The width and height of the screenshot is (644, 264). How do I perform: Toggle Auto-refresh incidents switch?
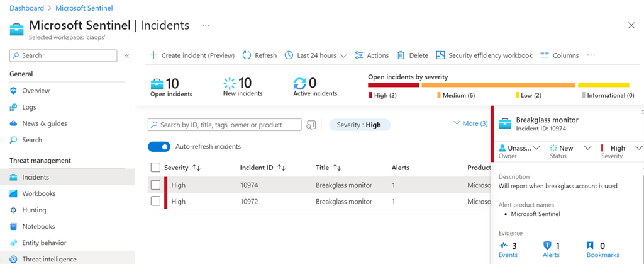159,147
